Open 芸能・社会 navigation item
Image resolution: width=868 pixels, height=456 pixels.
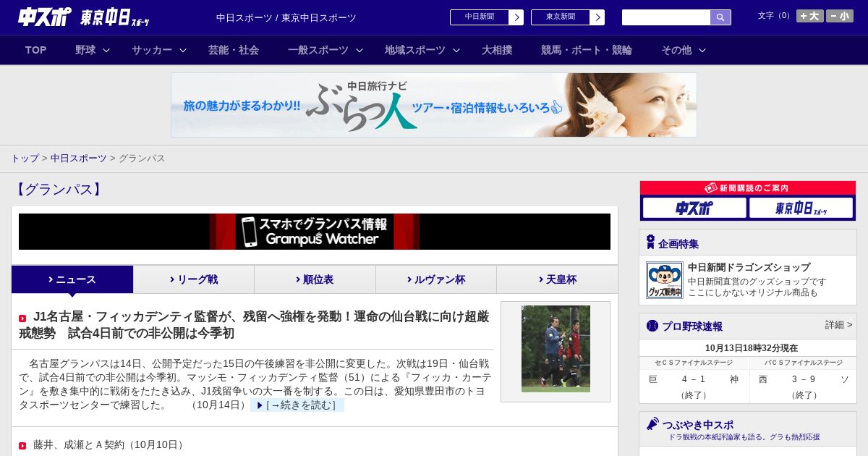point(234,50)
